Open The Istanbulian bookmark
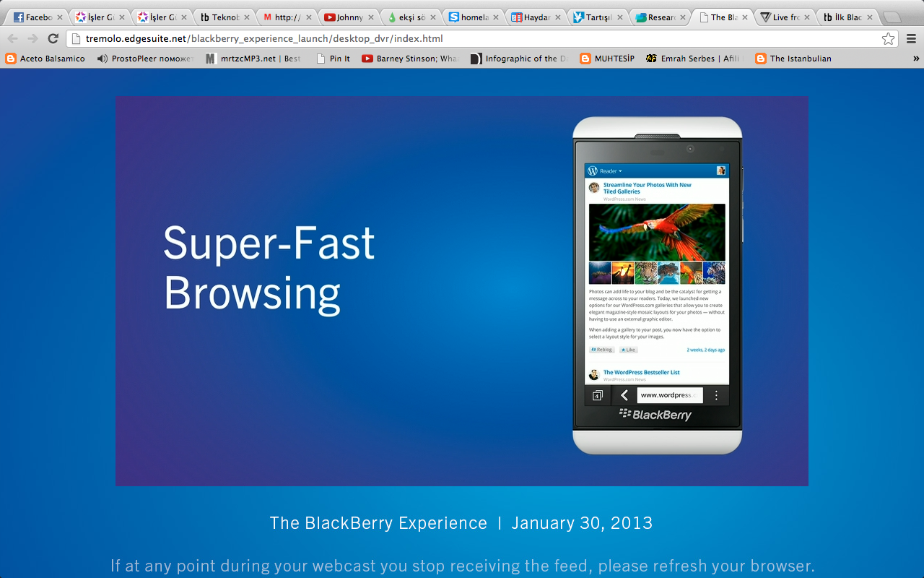Image resolution: width=924 pixels, height=578 pixels. pos(793,59)
